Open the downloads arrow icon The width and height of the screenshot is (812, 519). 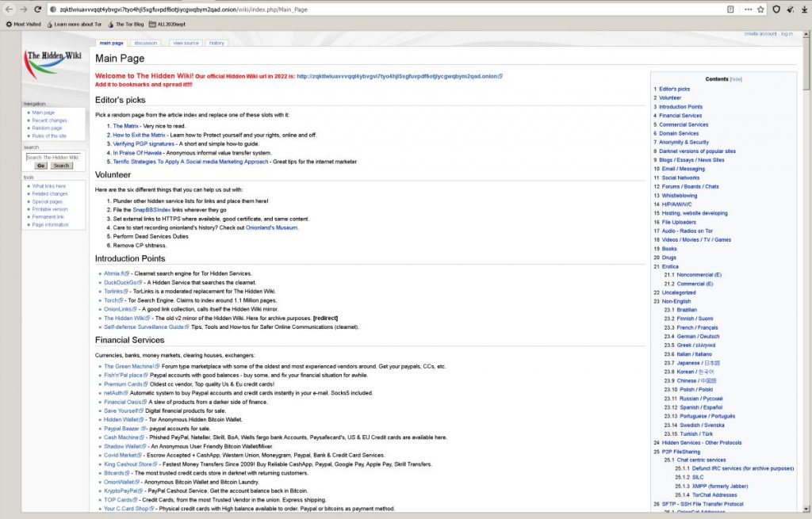point(804,10)
